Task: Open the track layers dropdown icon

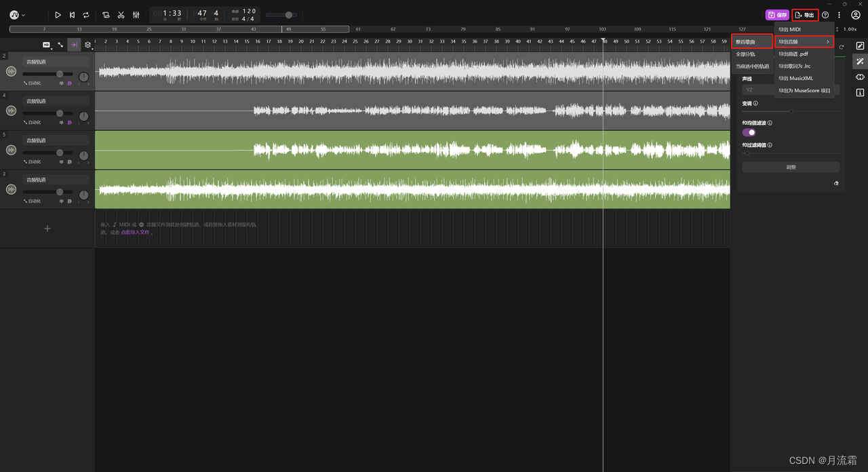Action: pos(87,45)
